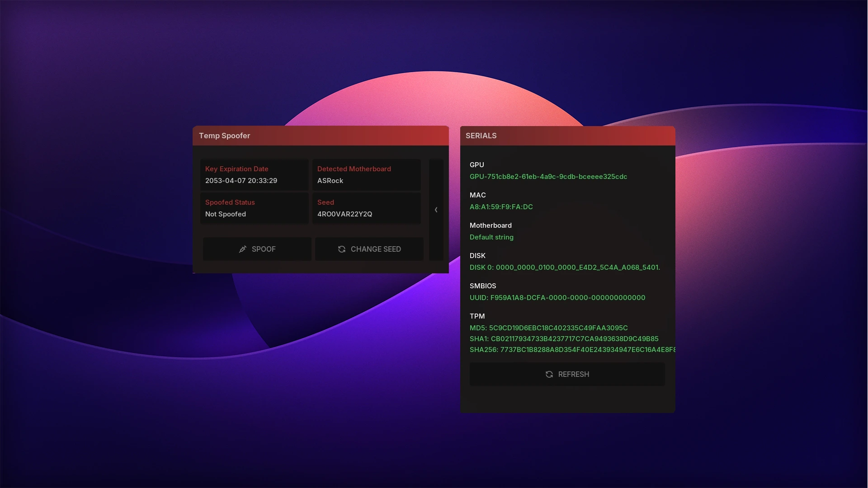Click the SMBIOS UUID value
This screenshot has height=488, width=868.
point(557,298)
